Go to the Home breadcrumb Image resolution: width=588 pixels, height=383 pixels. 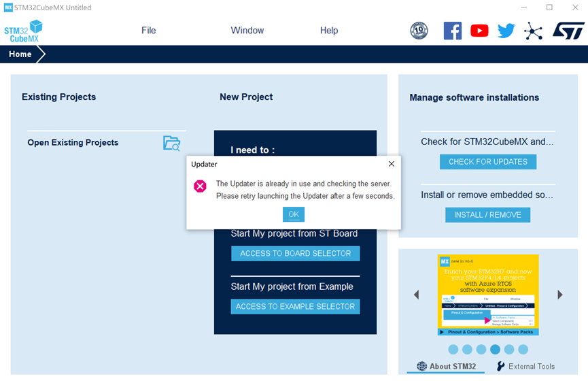pyautogui.click(x=20, y=54)
